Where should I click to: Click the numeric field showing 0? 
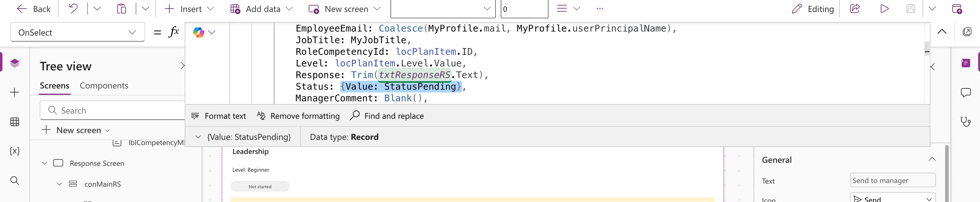coord(524,9)
